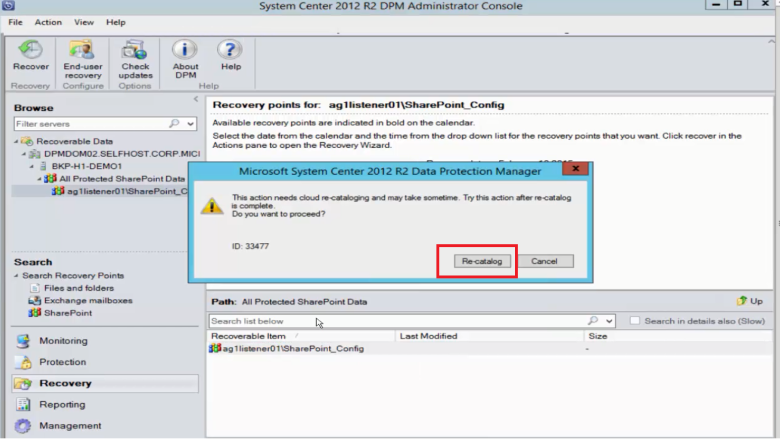Collapse All Protected SharePoint Data node
This screenshot has width=780, height=439.
pos(39,179)
